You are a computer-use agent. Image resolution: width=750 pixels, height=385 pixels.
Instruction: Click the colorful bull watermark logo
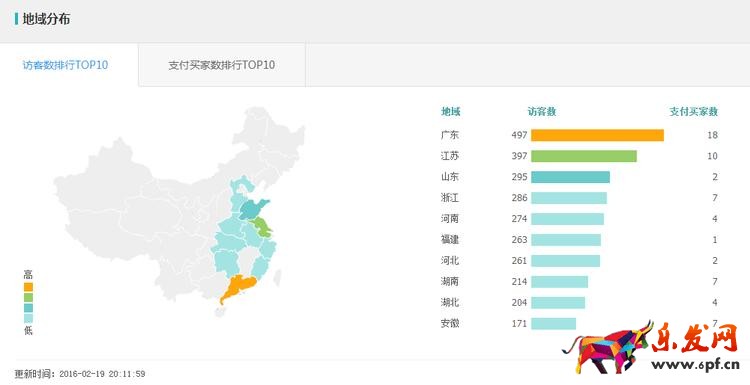(607, 347)
